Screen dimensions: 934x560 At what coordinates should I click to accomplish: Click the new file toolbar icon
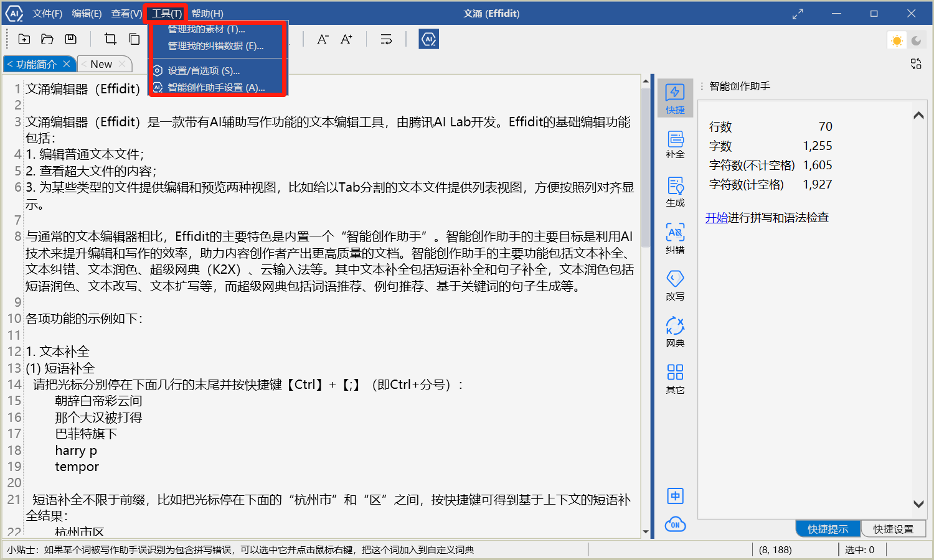pos(24,39)
